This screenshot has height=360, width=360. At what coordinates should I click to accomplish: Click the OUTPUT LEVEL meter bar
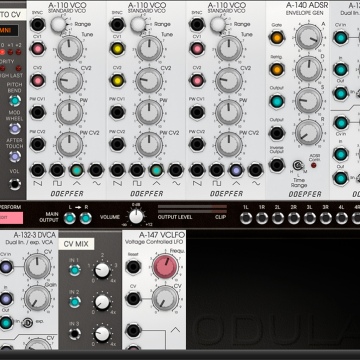point(192,209)
